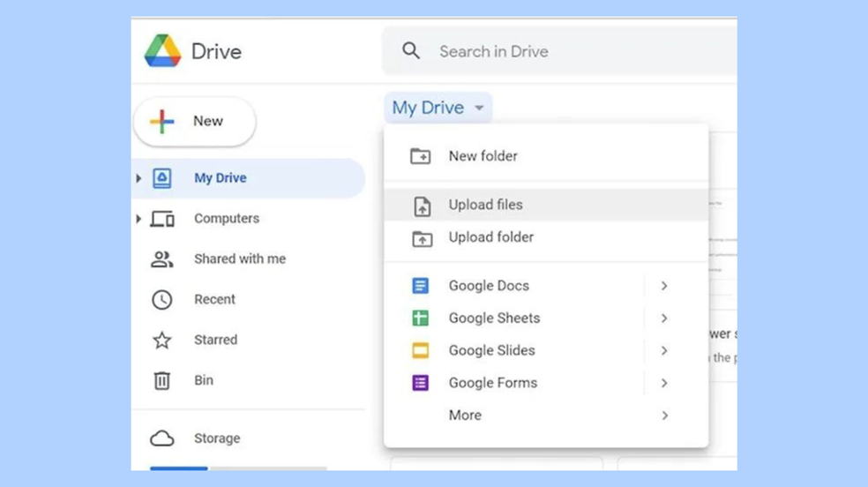
Task: Expand the More submenu arrow
Action: point(664,416)
